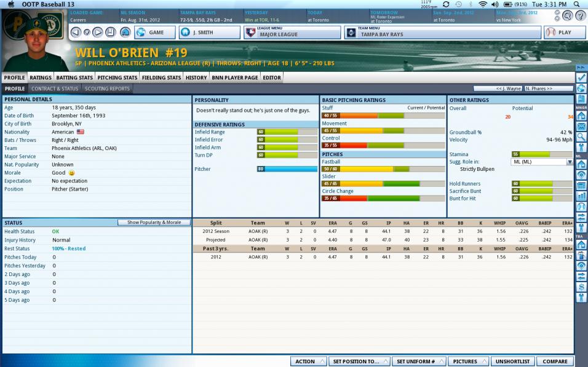Go to previous player J. Wayne
The width and height of the screenshot is (588, 367).
(x=498, y=89)
